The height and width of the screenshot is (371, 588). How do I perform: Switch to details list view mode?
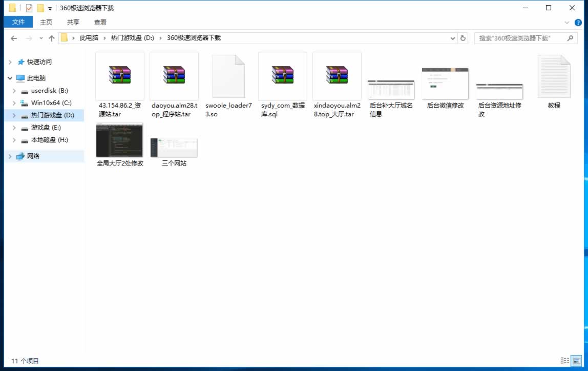(x=564, y=361)
